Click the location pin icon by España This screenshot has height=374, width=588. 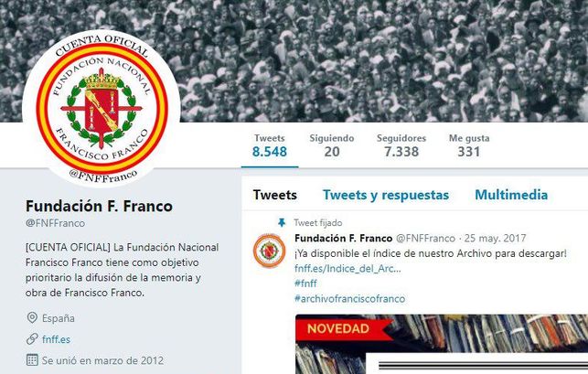(32, 317)
